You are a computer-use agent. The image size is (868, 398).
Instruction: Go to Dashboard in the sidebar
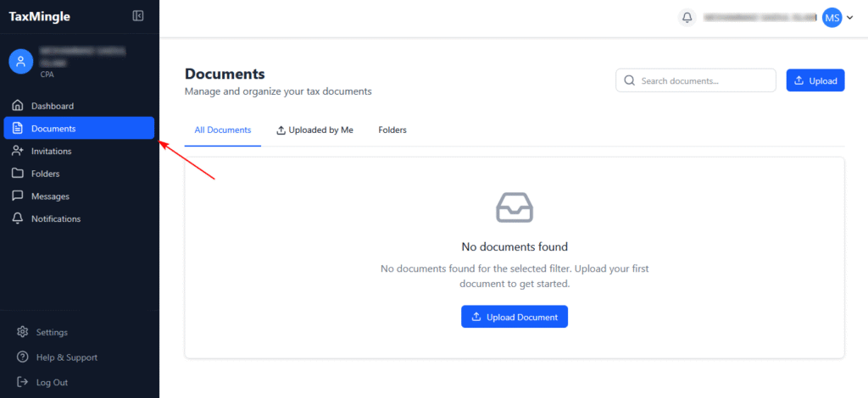52,106
